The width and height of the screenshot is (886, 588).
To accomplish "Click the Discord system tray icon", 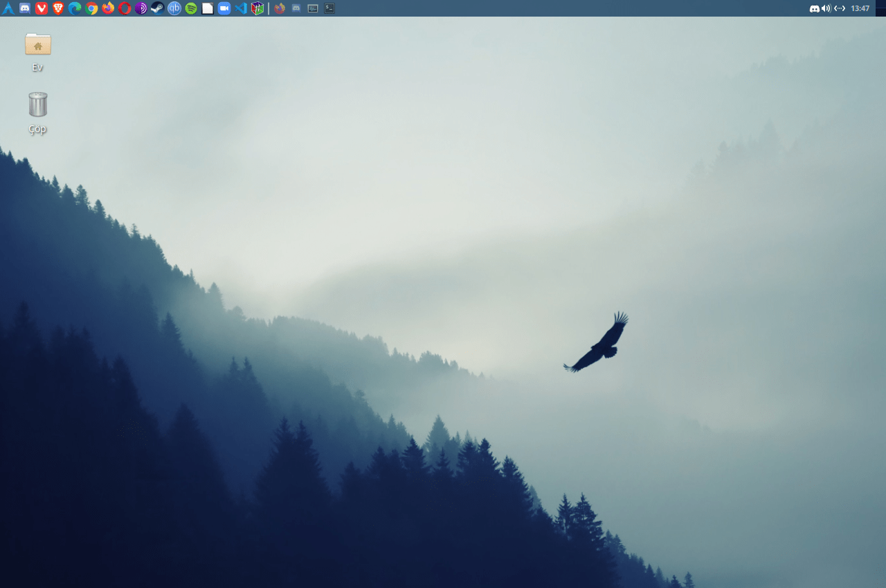I will 815,8.
